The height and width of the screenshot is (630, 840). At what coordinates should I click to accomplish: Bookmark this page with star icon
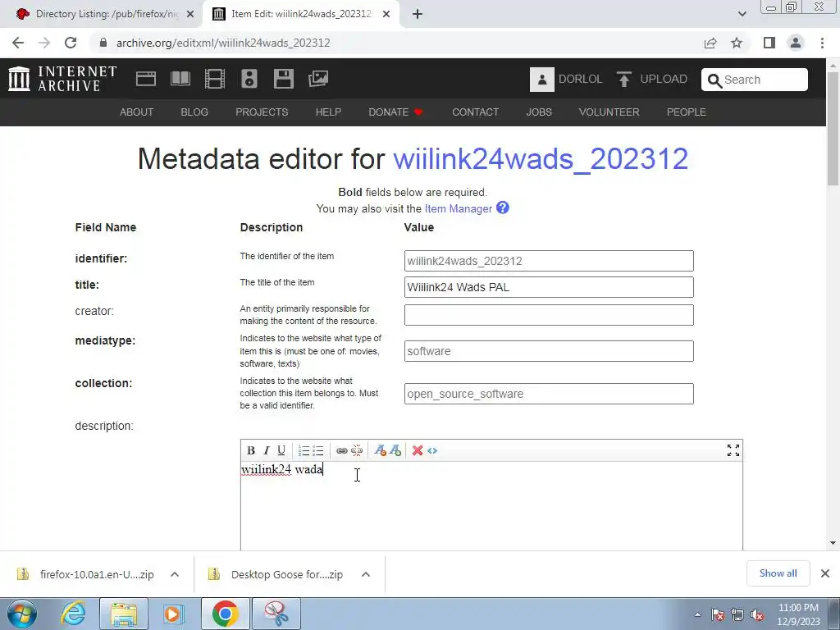[x=737, y=43]
